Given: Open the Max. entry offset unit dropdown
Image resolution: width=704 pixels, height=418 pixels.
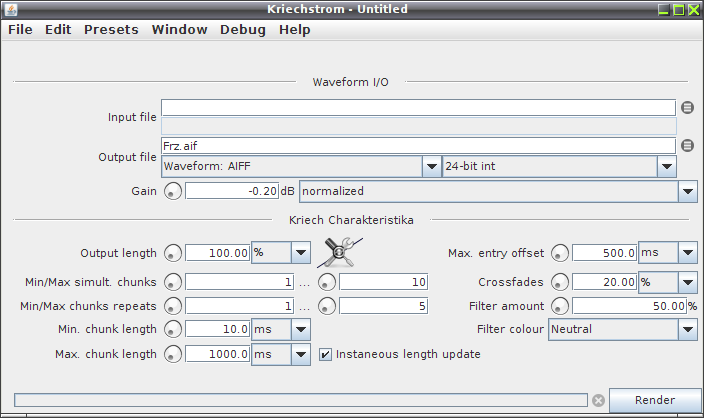Looking at the screenshot, I should point(668,253).
